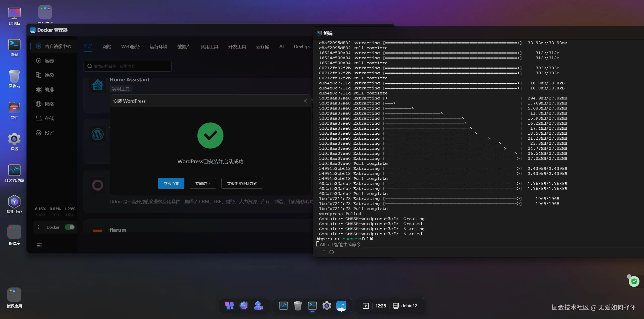The height and width of the screenshot is (319, 644).
Task: Switch to the 数据库 category tab
Action: 184,47
